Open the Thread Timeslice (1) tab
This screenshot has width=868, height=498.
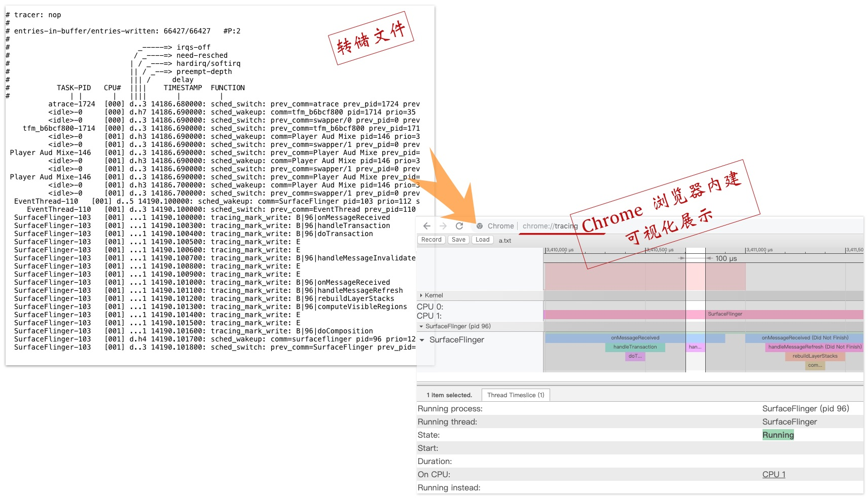tap(516, 395)
